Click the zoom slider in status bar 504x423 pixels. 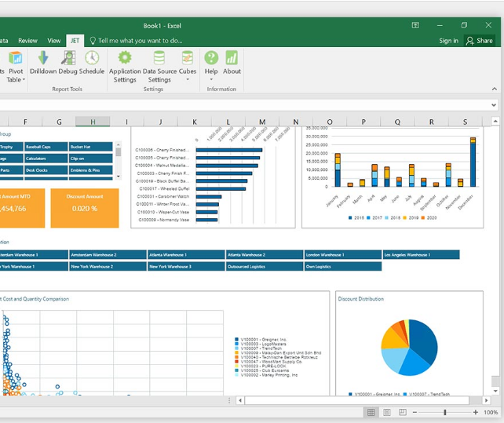click(x=444, y=412)
